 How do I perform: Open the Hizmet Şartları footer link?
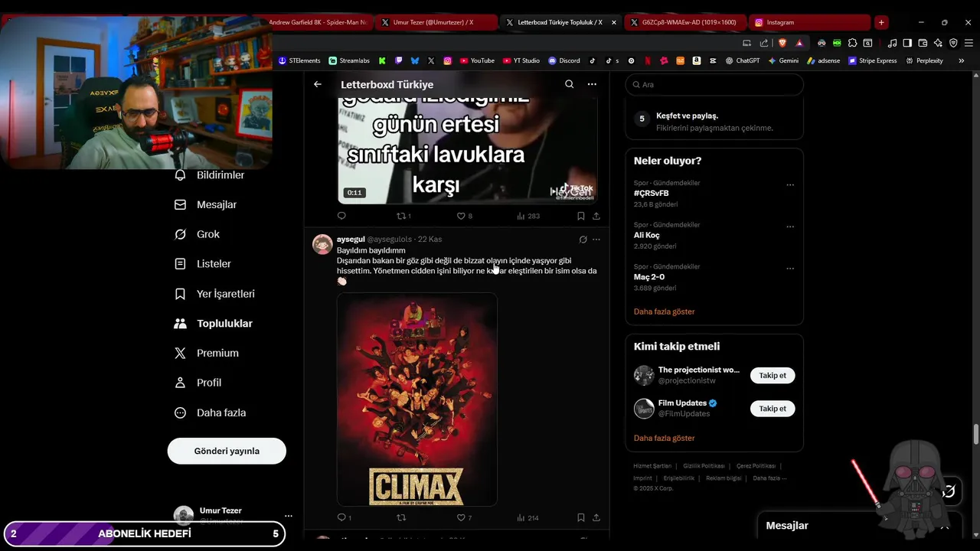[x=652, y=466]
